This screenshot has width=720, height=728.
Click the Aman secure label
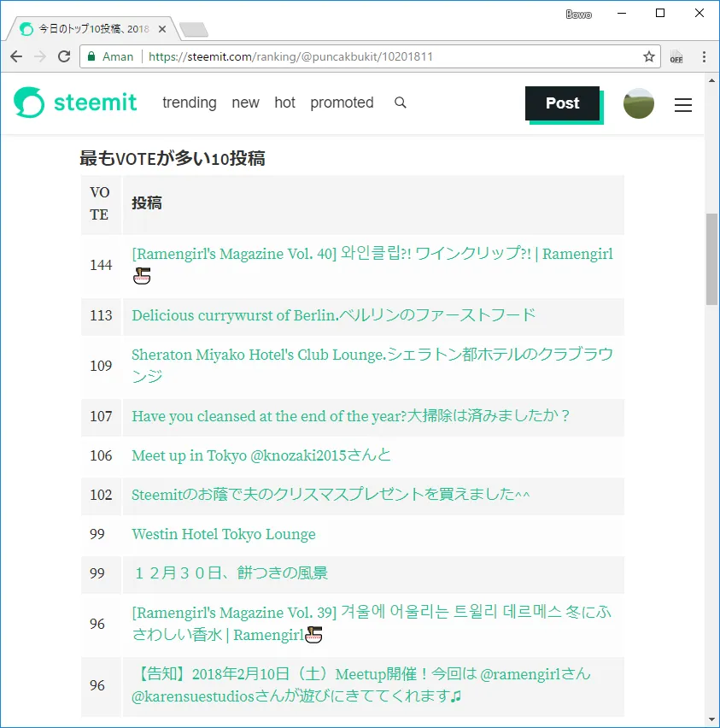click(118, 56)
